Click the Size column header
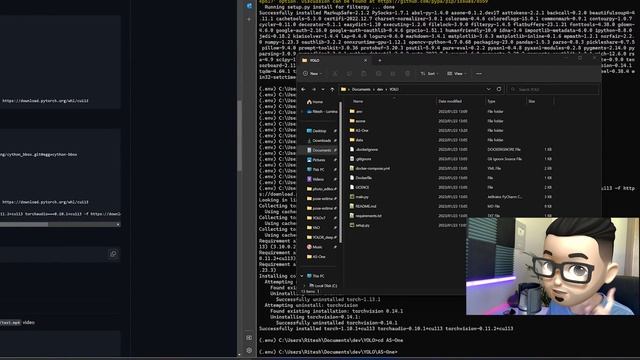 click(x=531, y=101)
